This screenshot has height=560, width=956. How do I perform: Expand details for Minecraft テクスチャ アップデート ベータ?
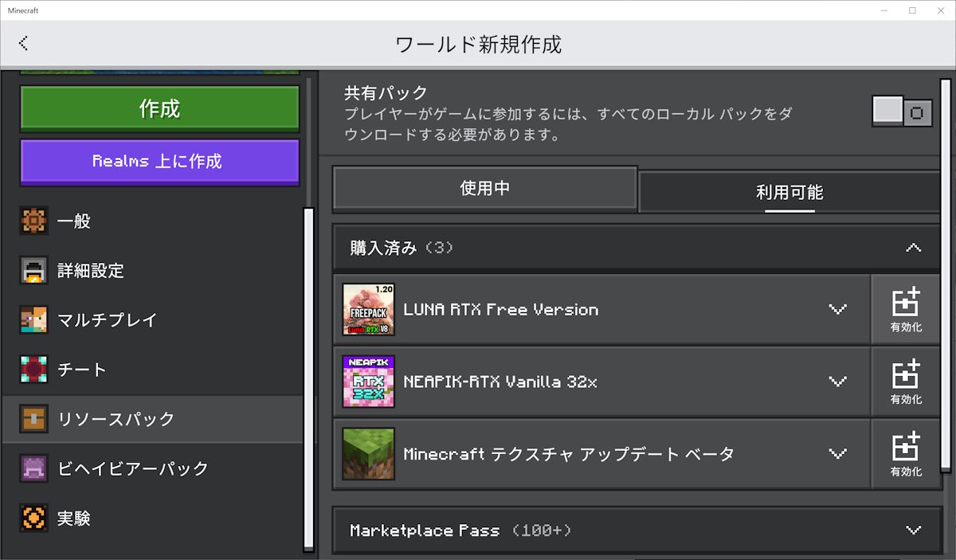837,454
